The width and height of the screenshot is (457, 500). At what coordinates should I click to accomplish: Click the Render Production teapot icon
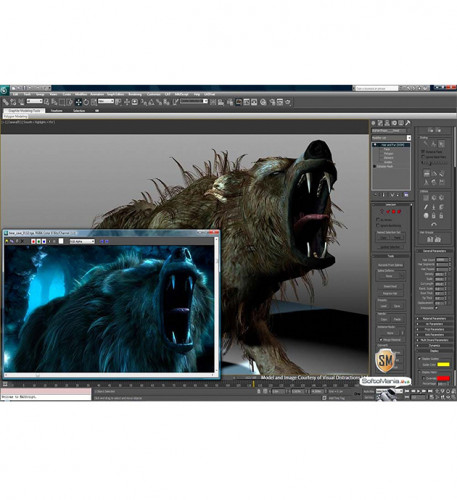288,102
